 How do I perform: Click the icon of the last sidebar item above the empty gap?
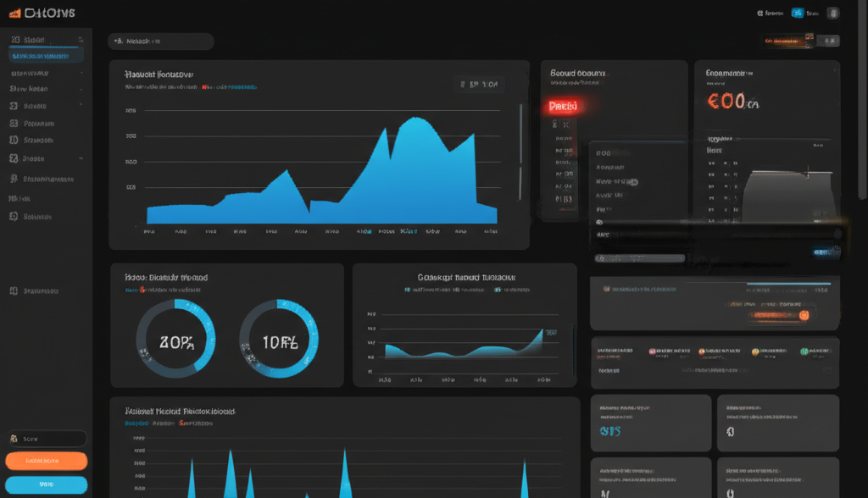point(14,216)
